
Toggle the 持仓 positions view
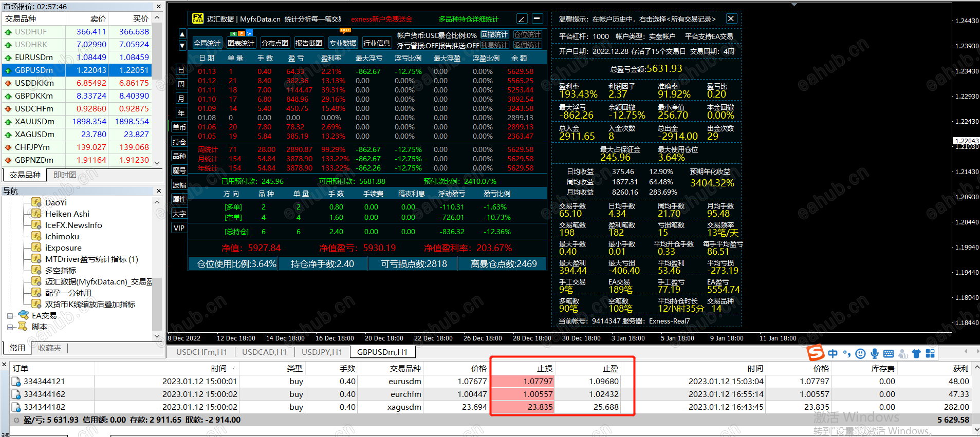179,142
